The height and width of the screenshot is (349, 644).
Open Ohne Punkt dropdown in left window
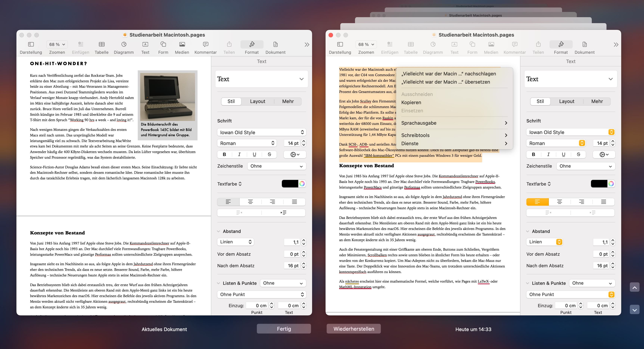point(262,295)
